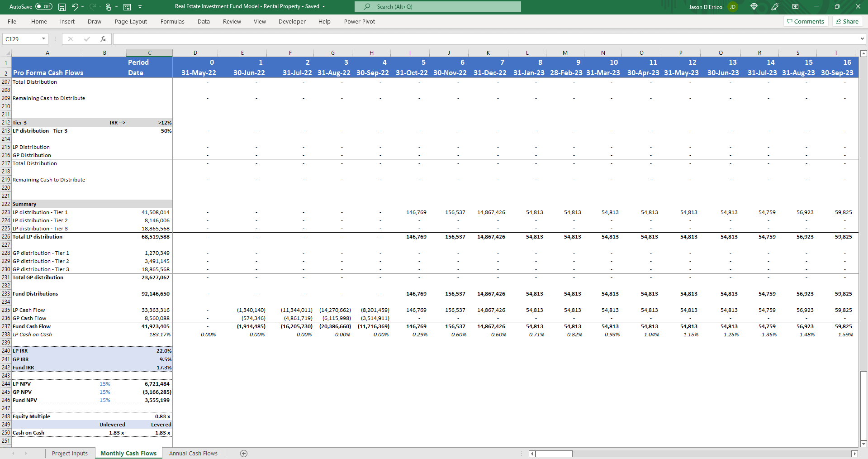
Task: Click the Redo arrow icon
Action: coord(93,7)
